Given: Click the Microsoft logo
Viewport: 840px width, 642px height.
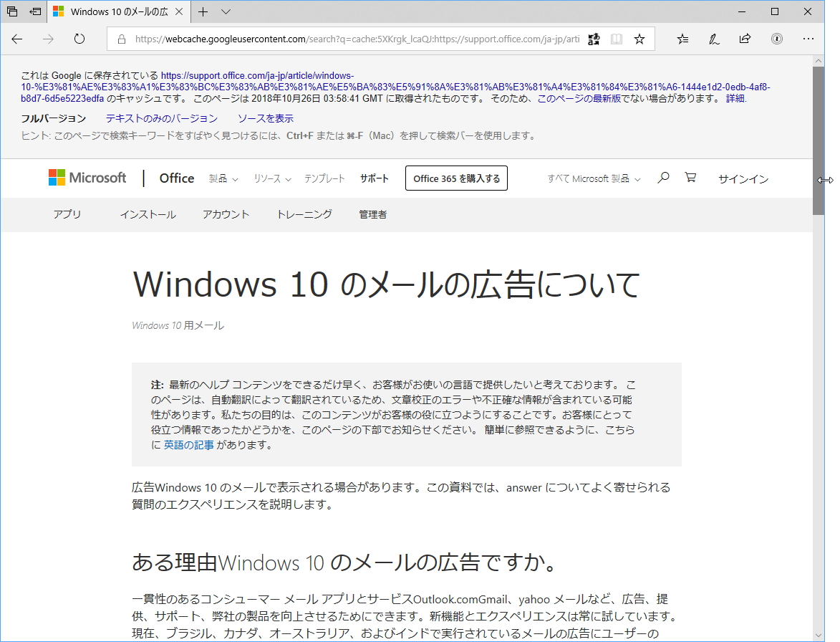Looking at the screenshot, I should click(87, 178).
